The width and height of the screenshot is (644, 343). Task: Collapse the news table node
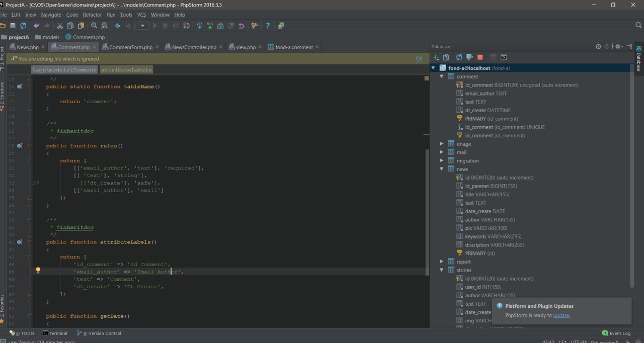(x=442, y=169)
